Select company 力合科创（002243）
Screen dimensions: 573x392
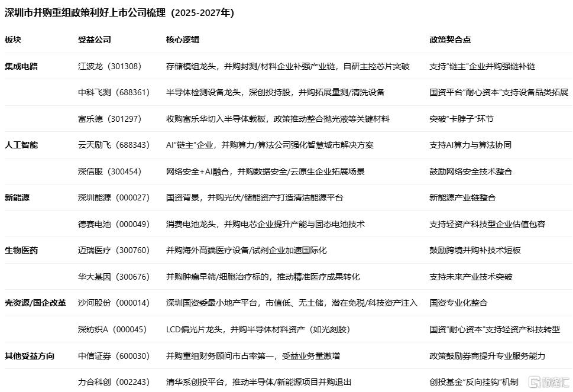point(114,382)
